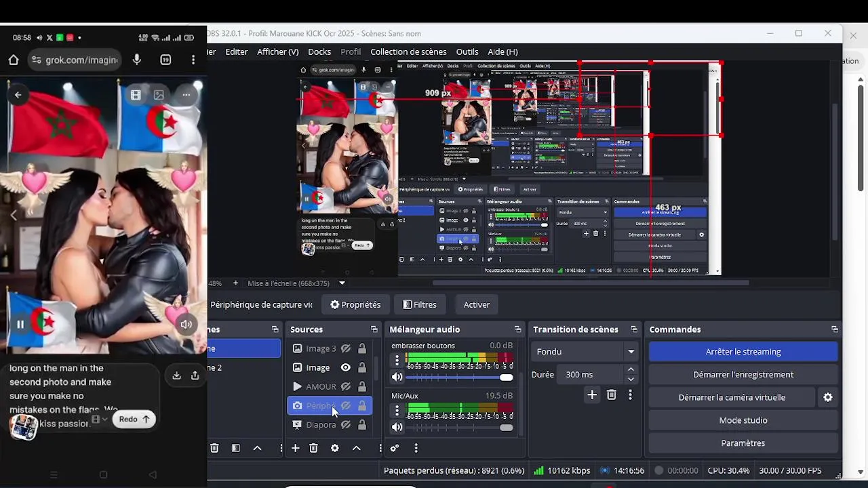
Task: Move selected scene up in Scenes list
Action: [257, 448]
